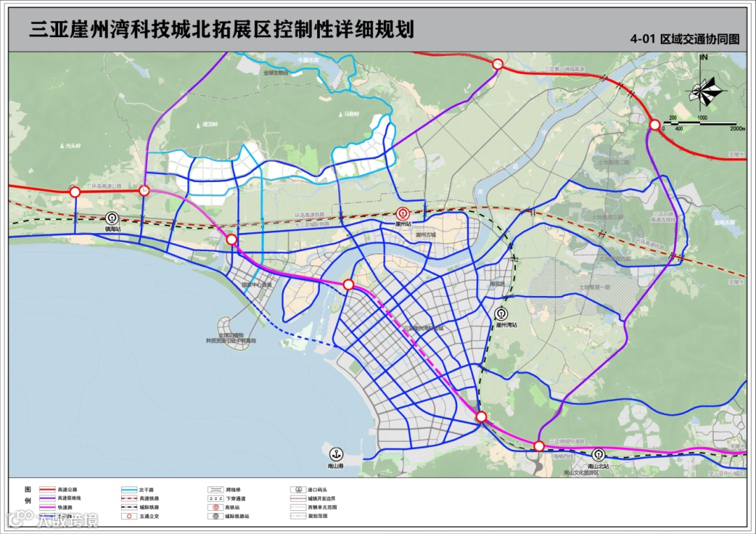Click the 种质资源引进中转基地 island label
The image size is (756, 534).
(x=231, y=341)
